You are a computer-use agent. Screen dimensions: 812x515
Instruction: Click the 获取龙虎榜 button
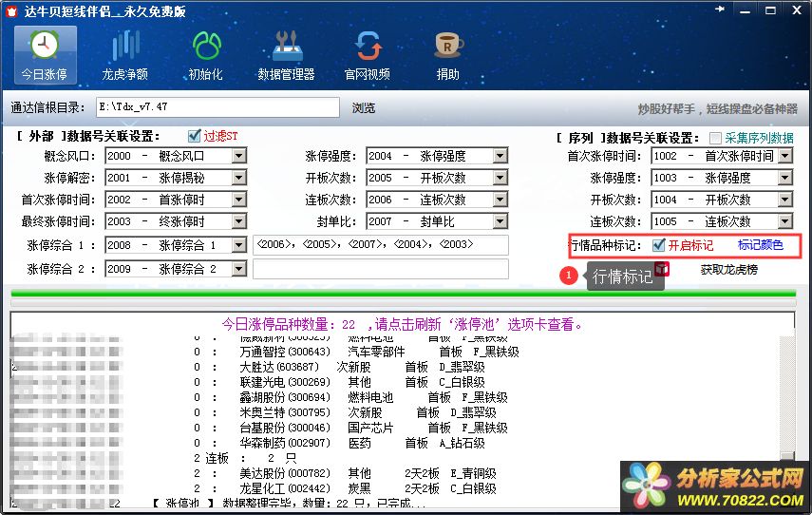(729, 270)
